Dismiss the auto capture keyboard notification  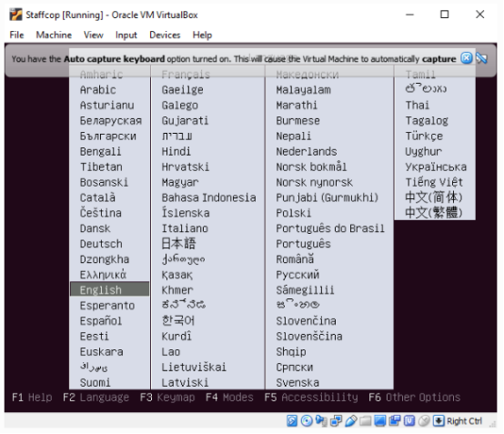(x=467, y=58)
